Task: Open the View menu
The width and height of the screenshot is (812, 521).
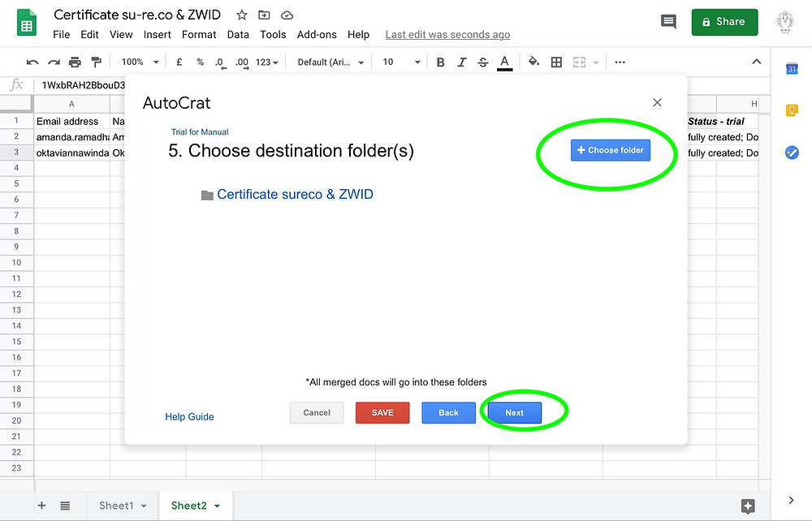Action: pyautogui.click(x=121, y=35)
